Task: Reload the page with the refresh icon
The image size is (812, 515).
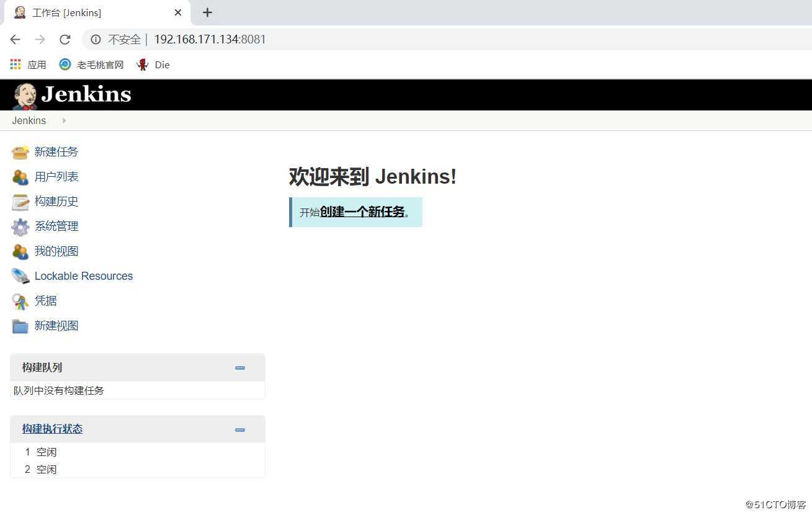Action: 65,40
